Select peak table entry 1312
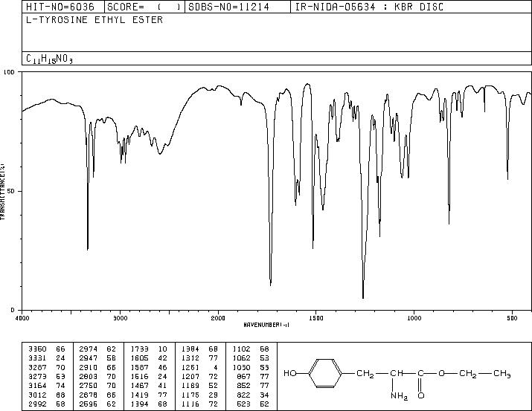 [x=190, y=358]
